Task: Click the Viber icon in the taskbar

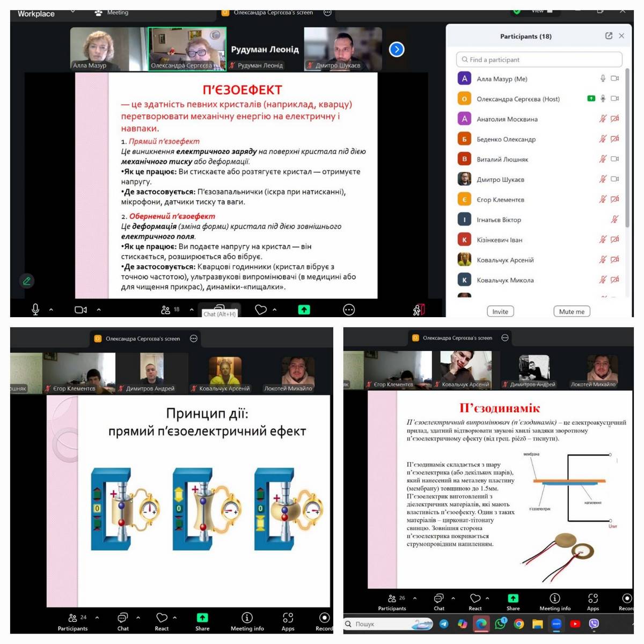Action: coord(594,624)
